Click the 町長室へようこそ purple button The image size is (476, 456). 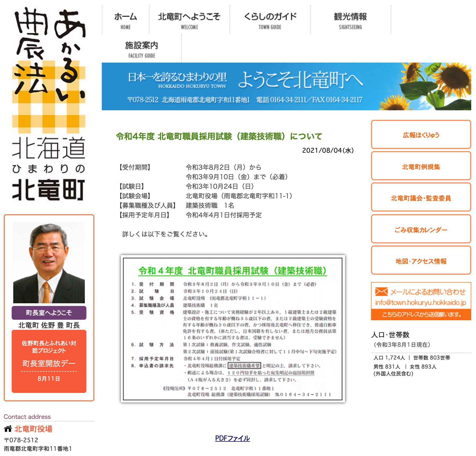pos(49,313)
